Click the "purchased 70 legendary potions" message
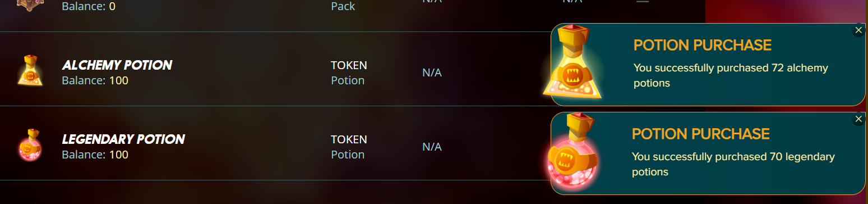The height and width of the screenshot is (204, 868). (733, 164)
